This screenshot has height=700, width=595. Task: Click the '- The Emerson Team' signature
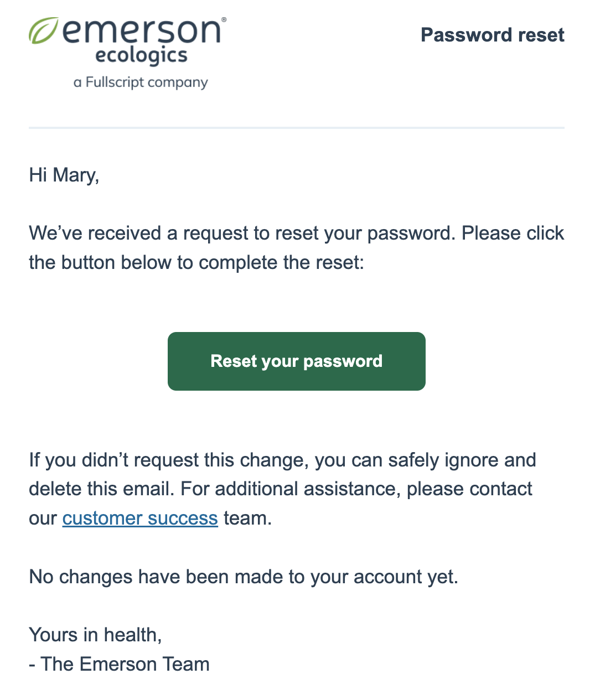(120, 663)
